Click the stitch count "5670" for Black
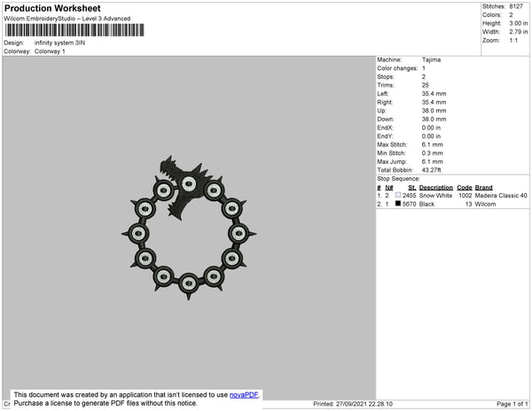 coord(409,204)
